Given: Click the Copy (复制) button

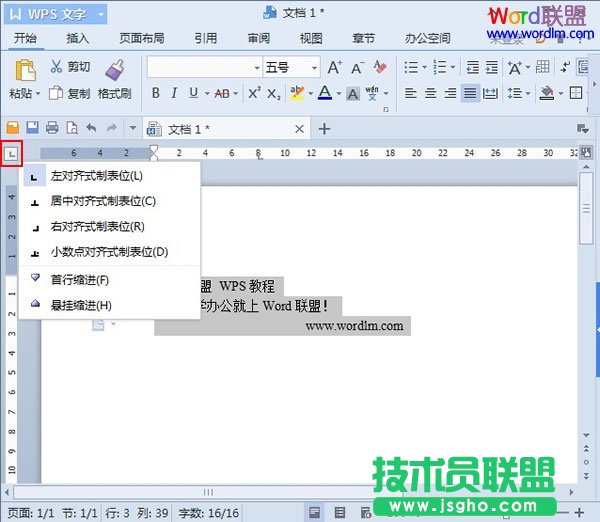Looking at the screenshot, I should click(70, 93).
